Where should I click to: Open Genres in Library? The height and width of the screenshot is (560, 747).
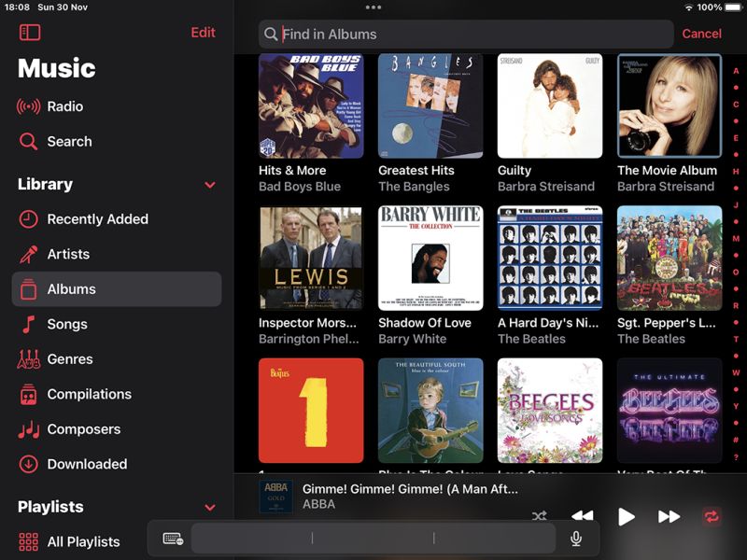(117, 359)
